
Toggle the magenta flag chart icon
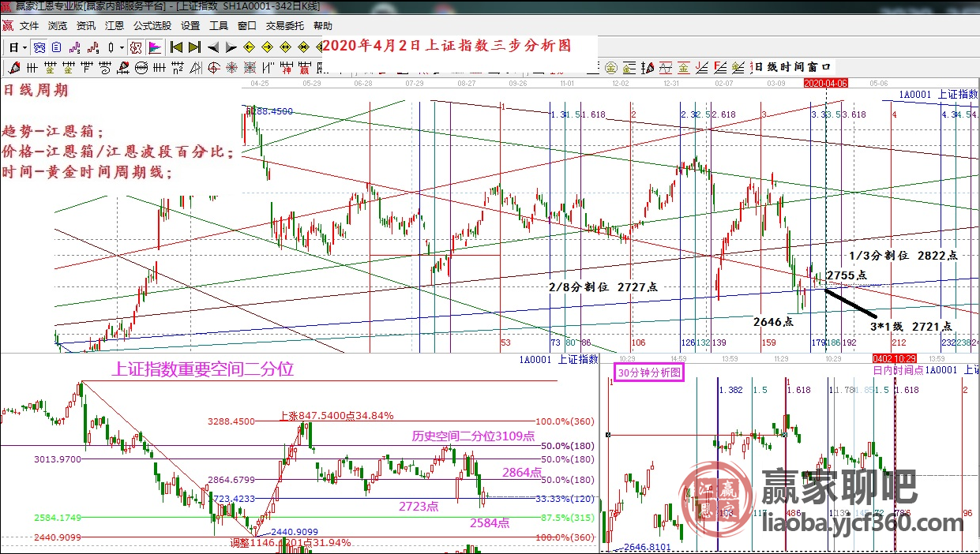[x=155, y=47]
